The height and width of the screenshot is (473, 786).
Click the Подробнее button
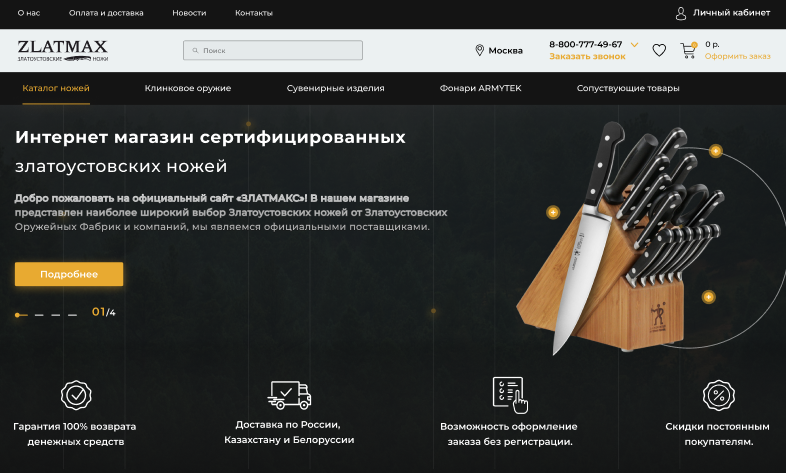[69, 274]
